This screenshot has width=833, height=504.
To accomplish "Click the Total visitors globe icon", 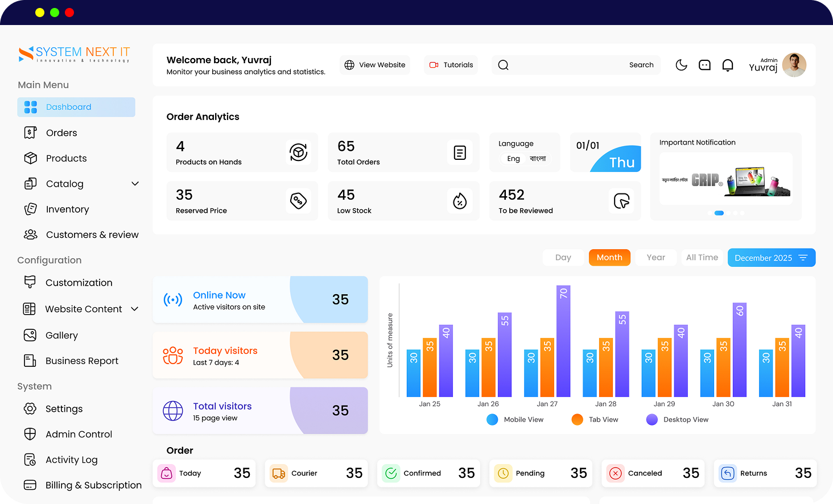I will point(173,411).
